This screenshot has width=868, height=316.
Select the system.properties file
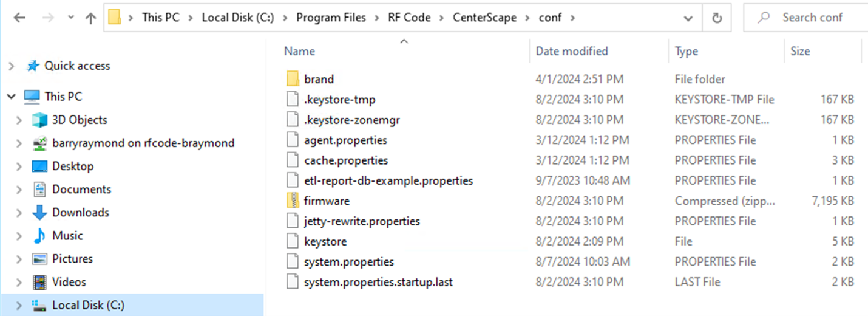click(348, 262)
